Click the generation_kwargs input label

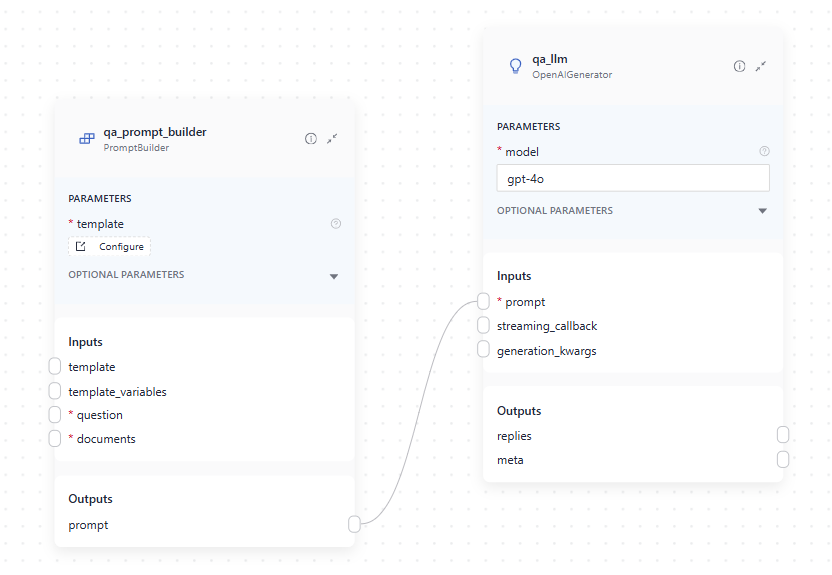[547, 351]
